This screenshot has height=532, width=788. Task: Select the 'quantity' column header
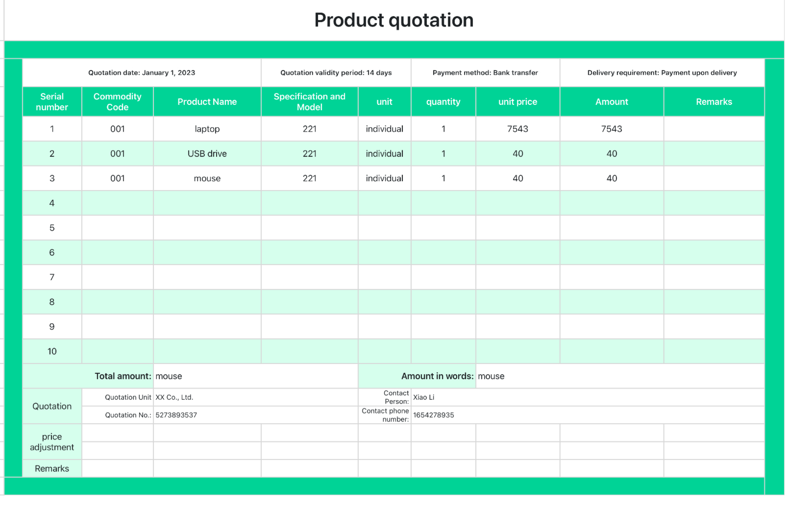tap(443, 102)
